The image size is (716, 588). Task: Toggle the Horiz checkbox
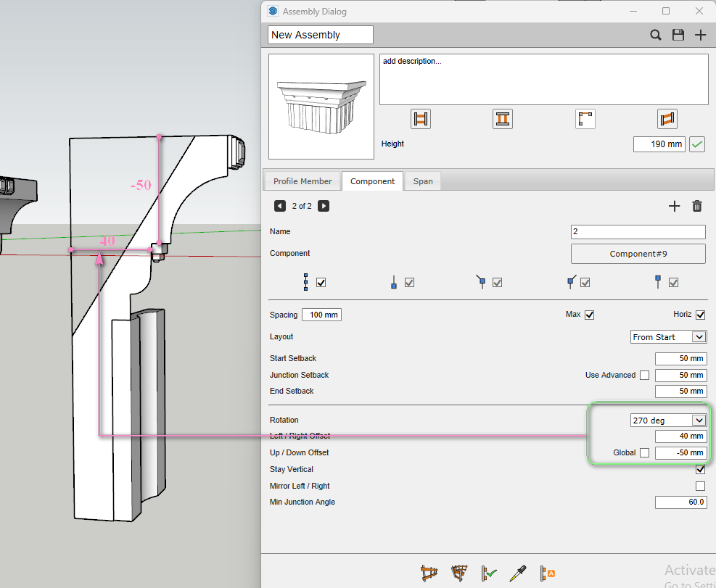pyautogui.click(x=700, y=315)
